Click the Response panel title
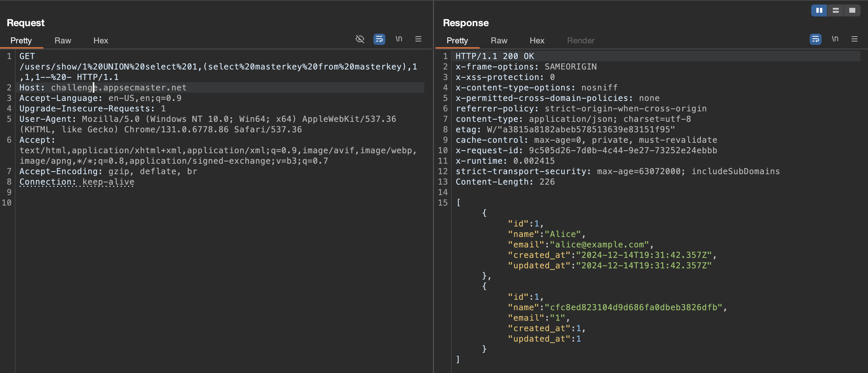The width and height of the screenshot is (868, 373). point(466,23)
